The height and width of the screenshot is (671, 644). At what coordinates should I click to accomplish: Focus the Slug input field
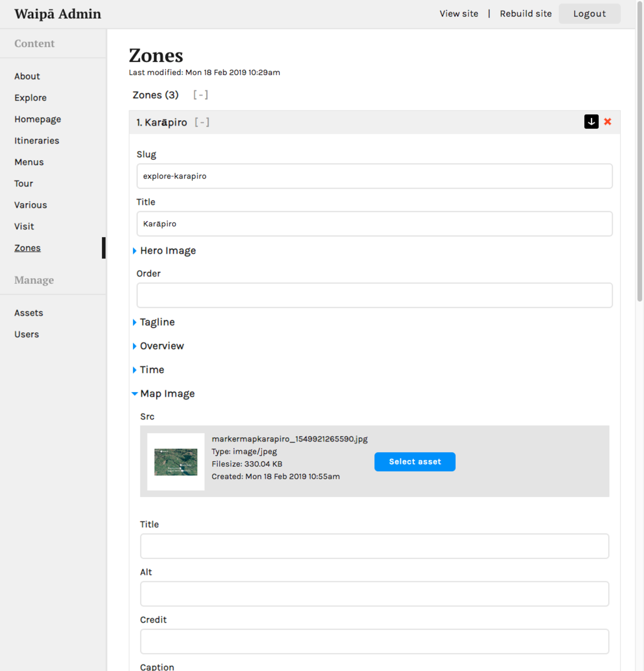pyautogui.click(x=374, y=176)
